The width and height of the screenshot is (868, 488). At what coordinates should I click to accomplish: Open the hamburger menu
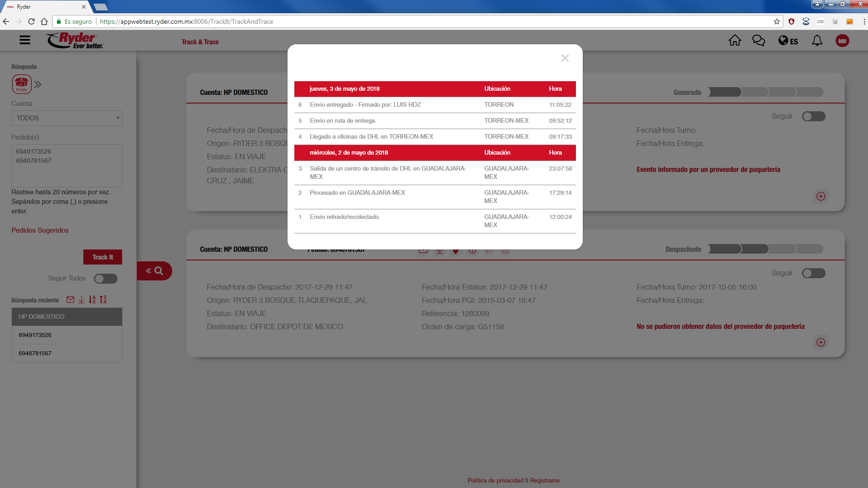pyautogui.click(x=25, y=40)
